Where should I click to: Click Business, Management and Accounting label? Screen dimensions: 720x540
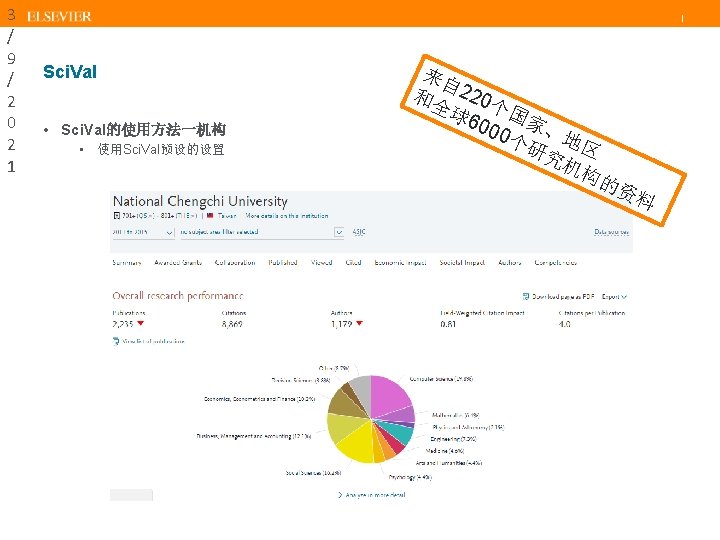[x=254, y=436]
